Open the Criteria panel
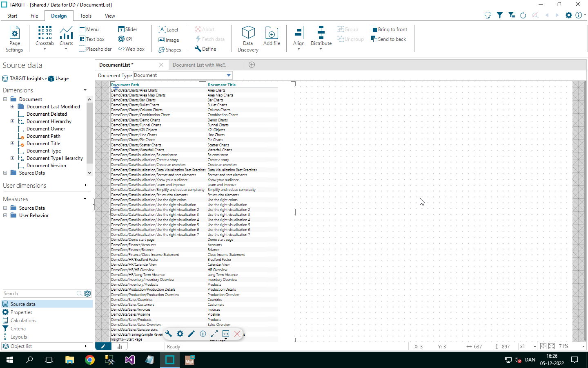The width and height of the screenshot is (588, 368). (x=18, y=329)
